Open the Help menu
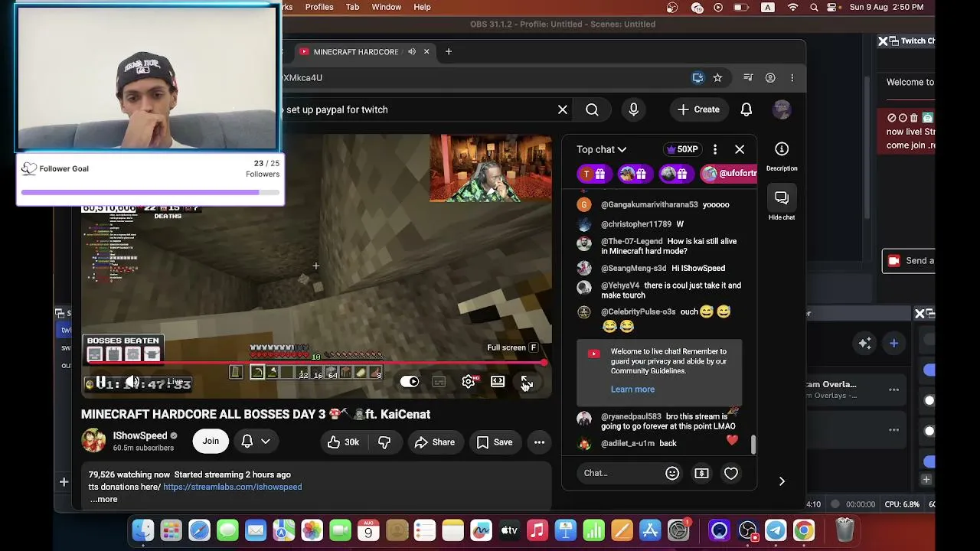Image resolution: width=980 pixels, height=551 pixels. (x=422, y=7)
